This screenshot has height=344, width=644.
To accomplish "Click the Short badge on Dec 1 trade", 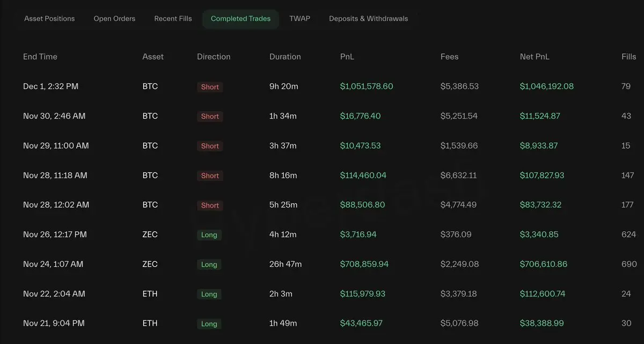I will click(x=210, y=87).
